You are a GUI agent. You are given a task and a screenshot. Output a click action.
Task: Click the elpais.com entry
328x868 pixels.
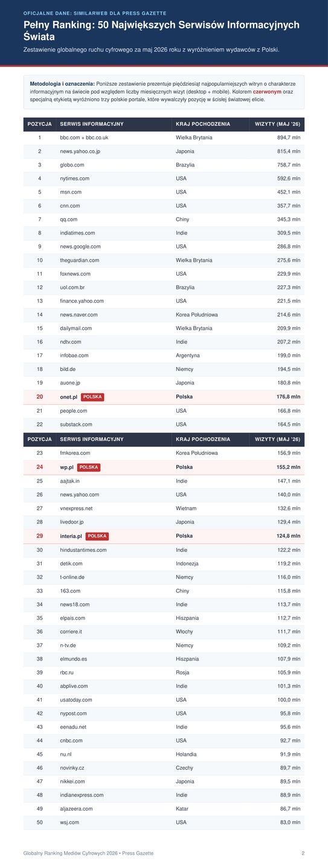pos(72,618)
